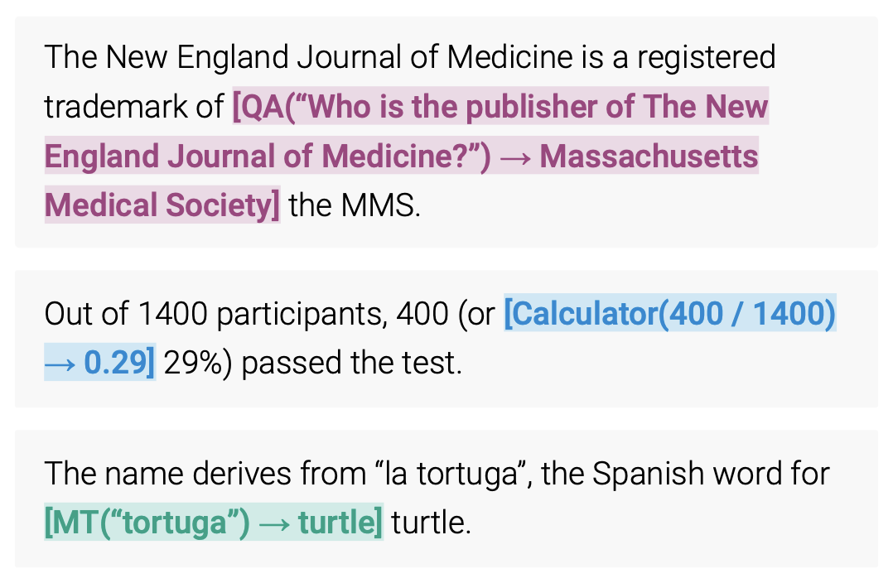
Task: Click the green word "turtle]" in the MT result
Action: [x=340, y=523]
